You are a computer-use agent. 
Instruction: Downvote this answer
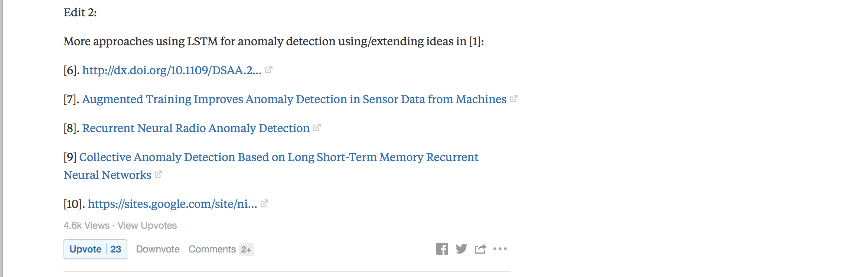coord(158,249)
